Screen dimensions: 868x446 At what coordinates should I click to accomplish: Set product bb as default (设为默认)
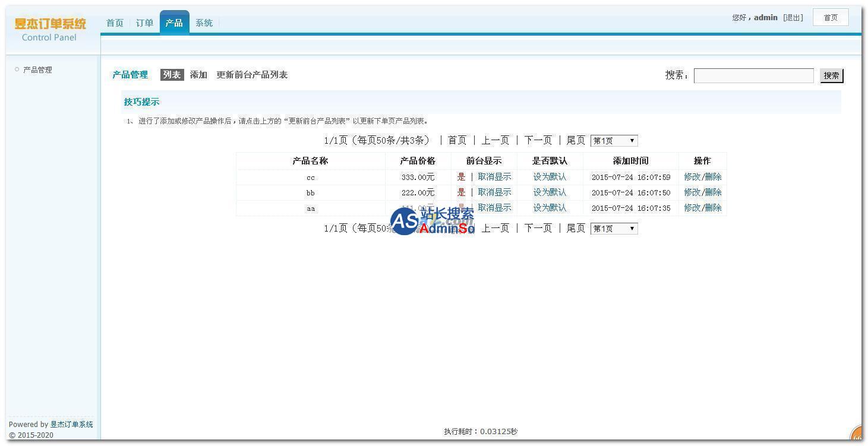[550, 192]
